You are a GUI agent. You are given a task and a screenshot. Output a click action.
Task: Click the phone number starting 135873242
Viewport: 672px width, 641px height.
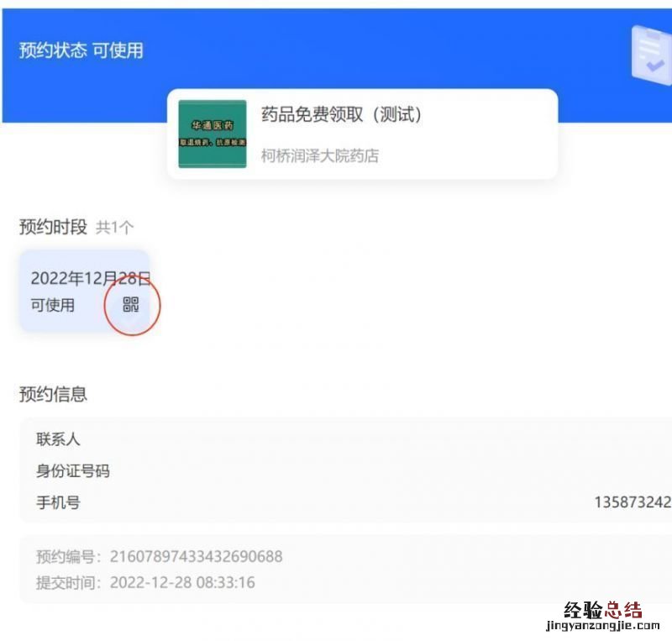(633, 502)
